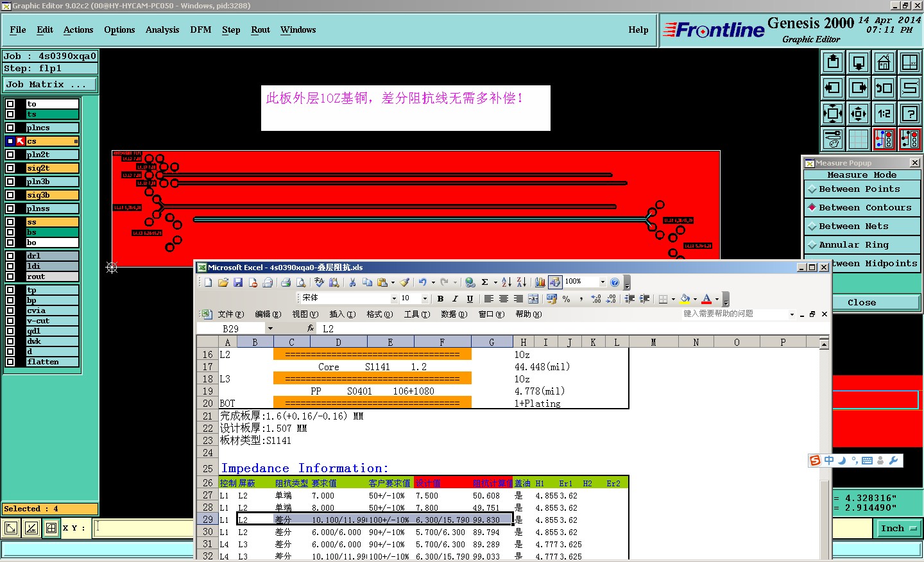Toggle display checkbox for layer pln3b

(x=10, y=182)
